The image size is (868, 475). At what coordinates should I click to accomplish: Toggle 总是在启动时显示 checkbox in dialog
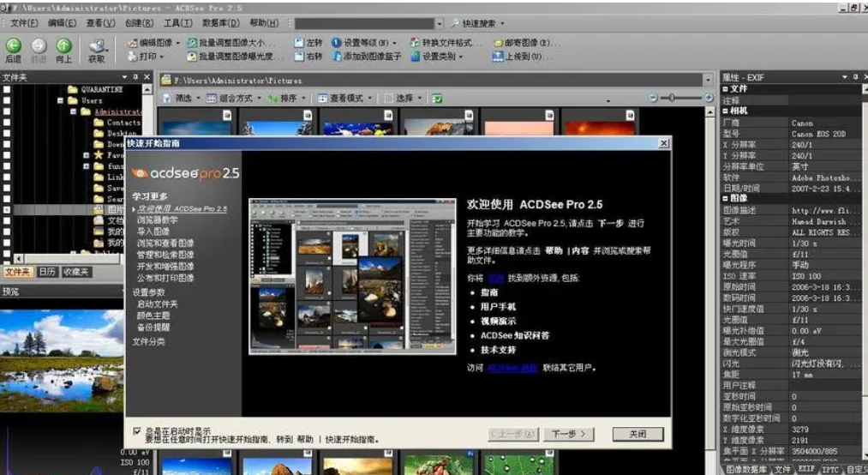tap(137, 430)
